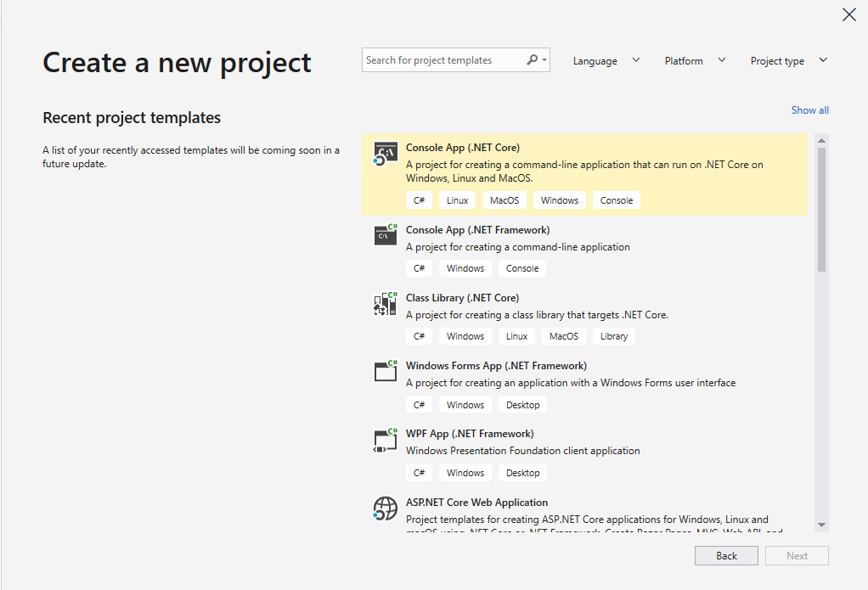Screen dimensions: 868x590
Task: Select the Console App (.NET Framework) title
Action: click(477, 230)
